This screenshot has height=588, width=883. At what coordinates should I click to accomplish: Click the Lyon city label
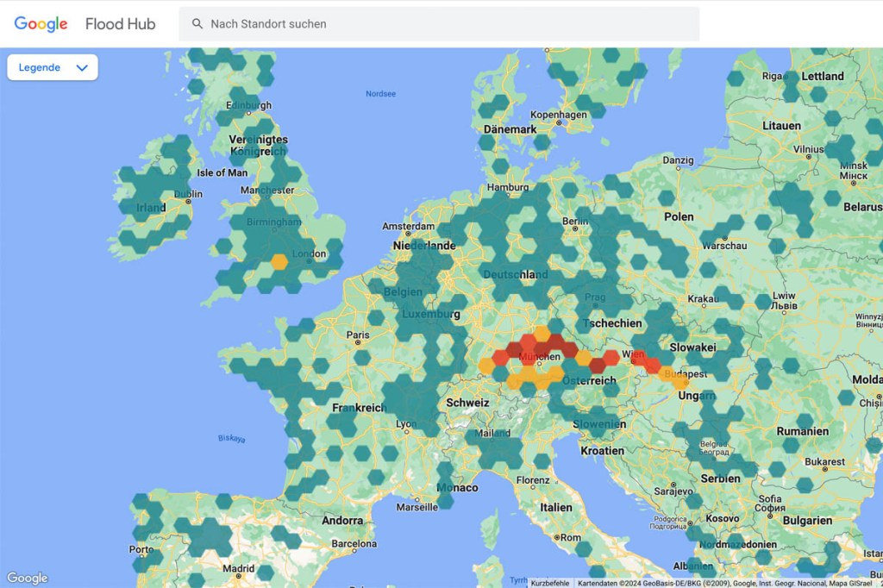tap(406, 424)
